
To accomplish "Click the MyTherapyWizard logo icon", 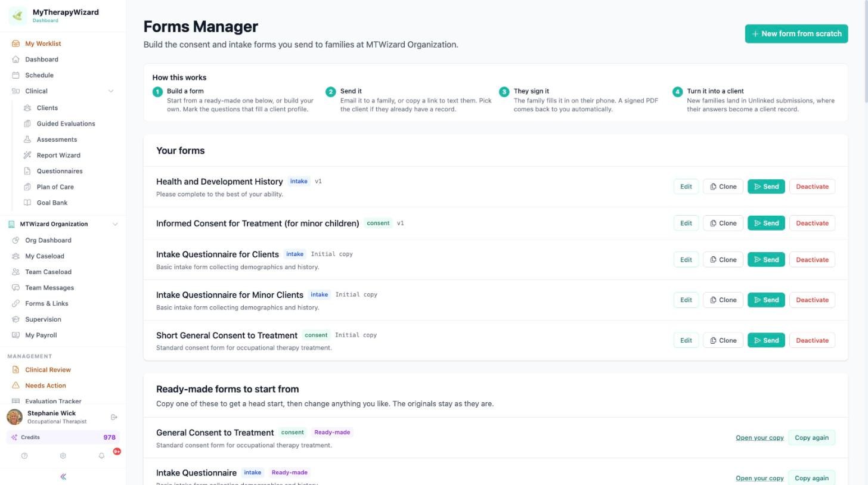I will pyautogui.click(x=17, y=15).
